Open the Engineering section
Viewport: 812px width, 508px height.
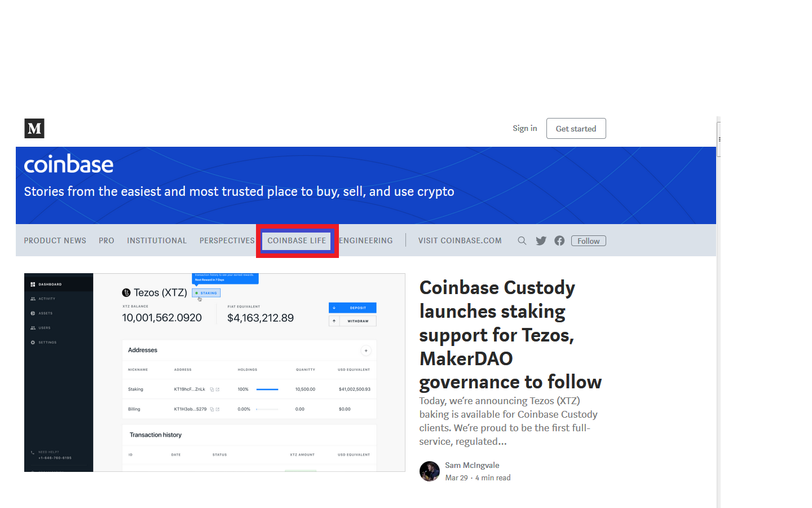pyautogui.click(x=366, y=240)
